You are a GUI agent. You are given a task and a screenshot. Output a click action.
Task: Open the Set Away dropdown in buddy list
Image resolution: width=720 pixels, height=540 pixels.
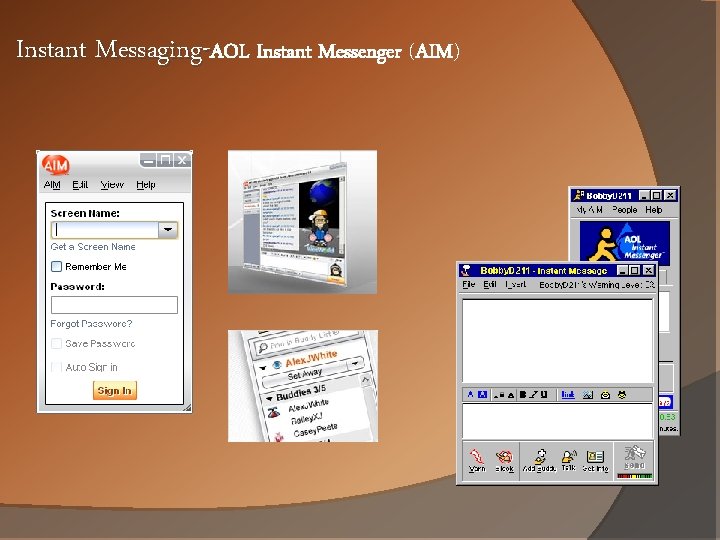pyautogui.click(x=356, y=364)
